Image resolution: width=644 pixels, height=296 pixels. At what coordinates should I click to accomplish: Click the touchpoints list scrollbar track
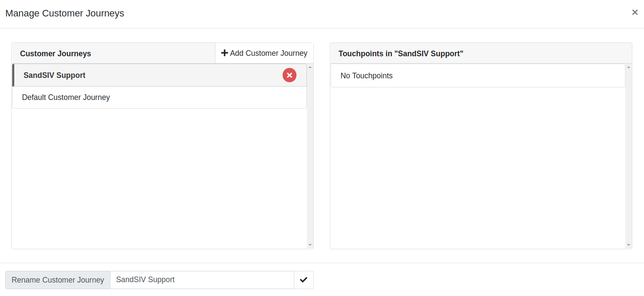[x=628, y=156]
